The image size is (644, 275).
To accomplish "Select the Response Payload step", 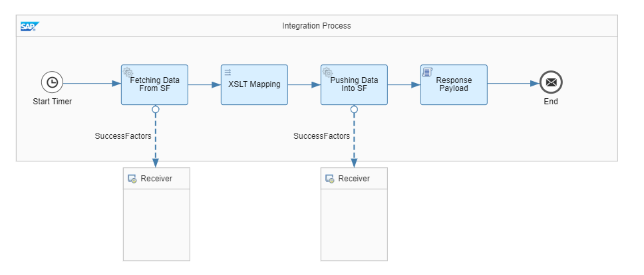I will coord(454,85).
